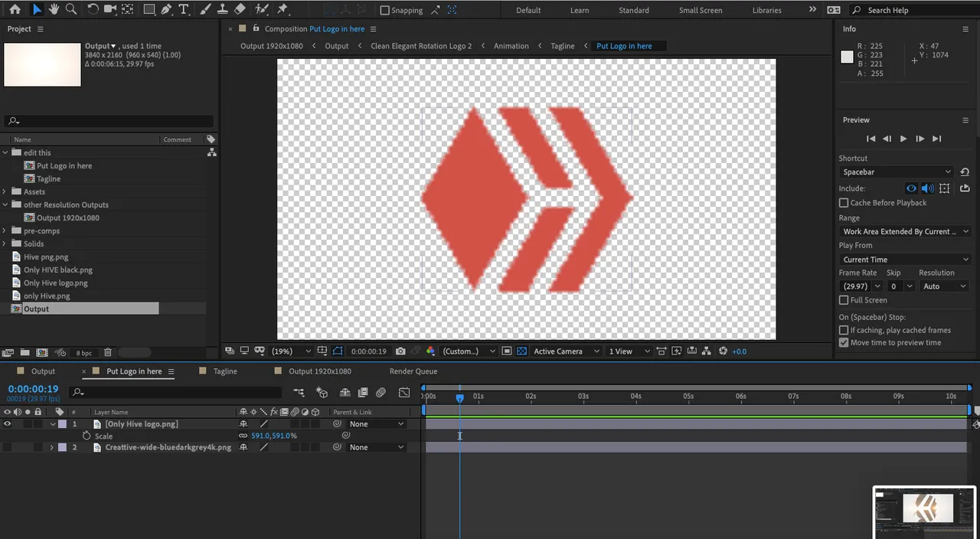980x539 pixels.
Task: Click the Animation breadcrumb in the viewer
Action: click(511, 46)
